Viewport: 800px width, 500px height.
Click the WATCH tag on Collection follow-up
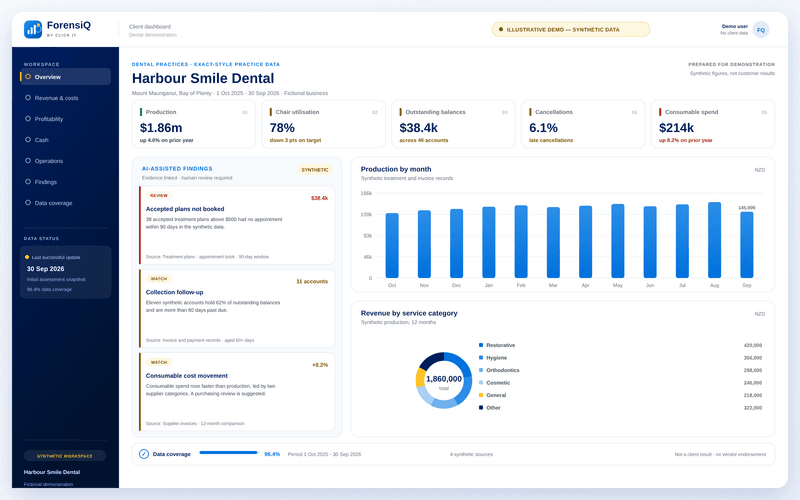[x=159, y=279]
